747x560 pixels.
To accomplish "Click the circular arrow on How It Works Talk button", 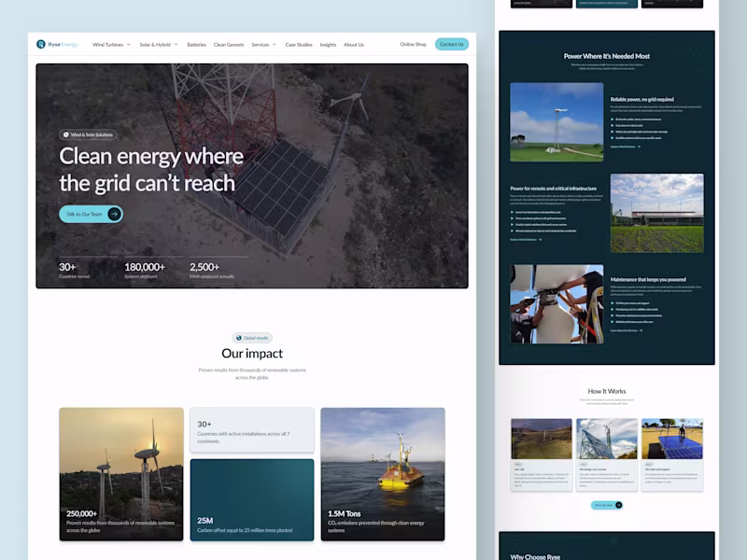I will [619, 504].
